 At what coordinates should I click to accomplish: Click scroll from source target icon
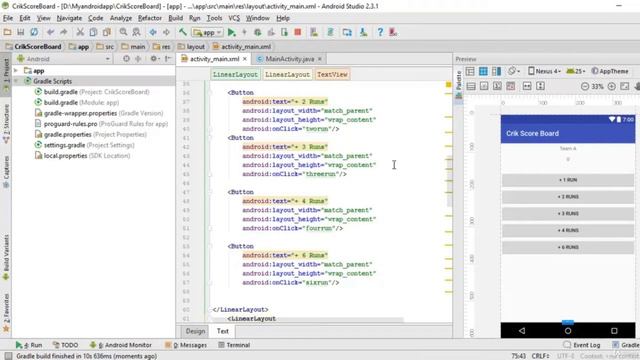click(126, 59)
